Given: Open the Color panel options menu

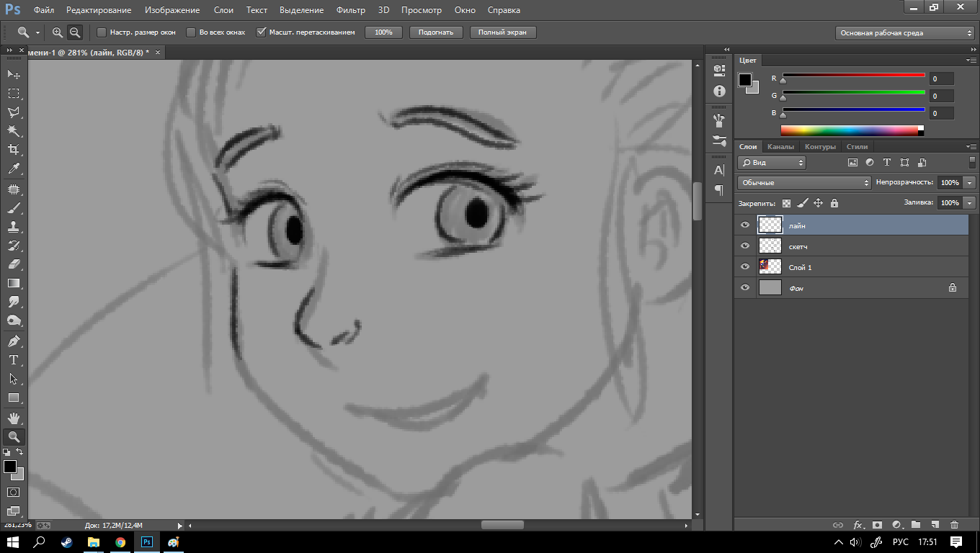Looking at the screenshot, I should pos(971,60).
